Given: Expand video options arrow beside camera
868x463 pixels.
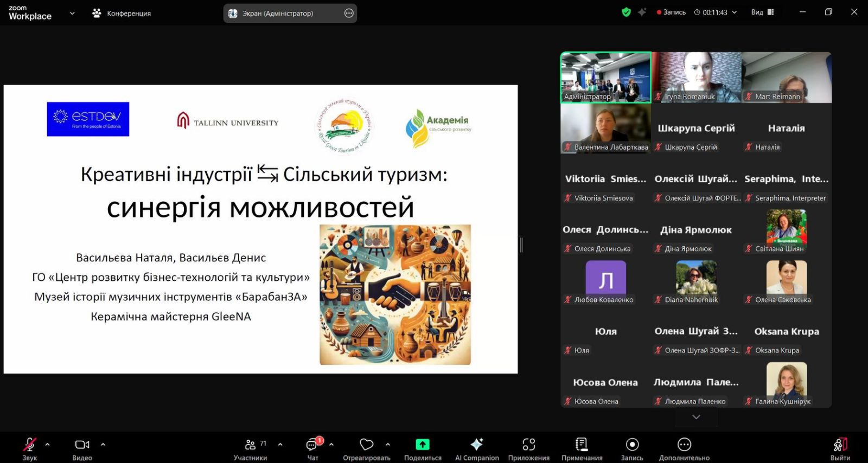Looking at the screenshot, I should [103, 444].
